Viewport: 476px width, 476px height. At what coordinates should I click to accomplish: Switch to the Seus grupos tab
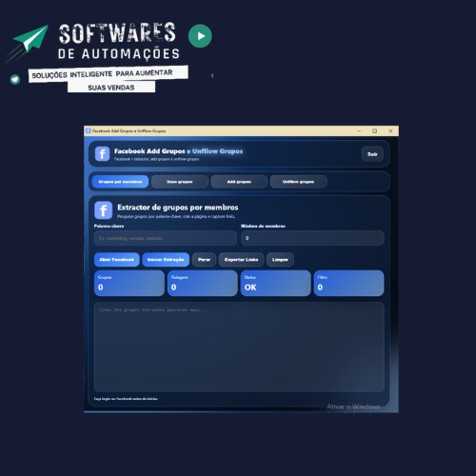tap(180, 182)
